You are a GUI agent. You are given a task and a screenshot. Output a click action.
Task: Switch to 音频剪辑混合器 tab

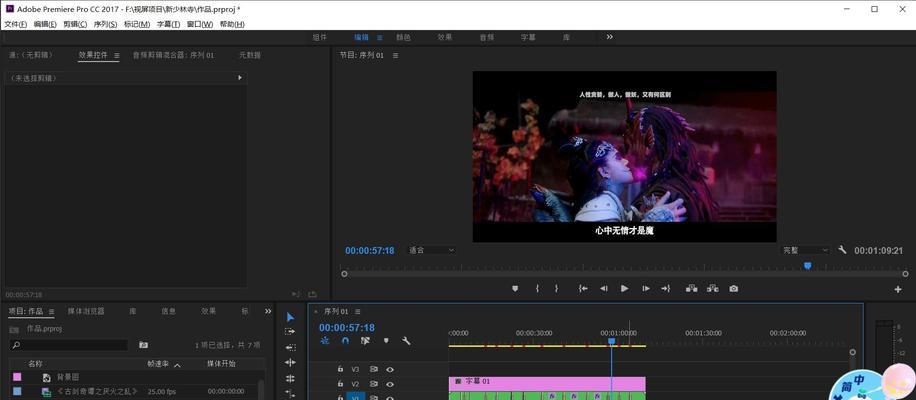click(173, 55)
